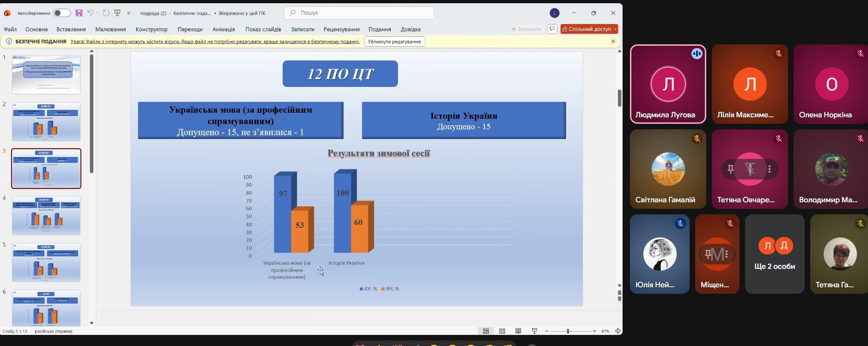Viewport: 868px width, 346px height.
Task: Open the virus warning link in banner
Action: click(215, 42)
